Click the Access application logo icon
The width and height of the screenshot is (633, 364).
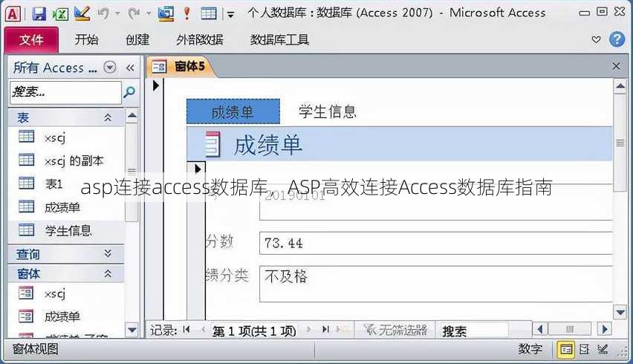click(x=13, y=13)
